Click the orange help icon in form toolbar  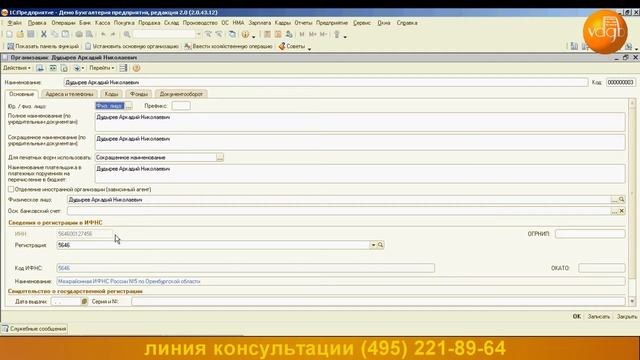click(x=136, y=68)
